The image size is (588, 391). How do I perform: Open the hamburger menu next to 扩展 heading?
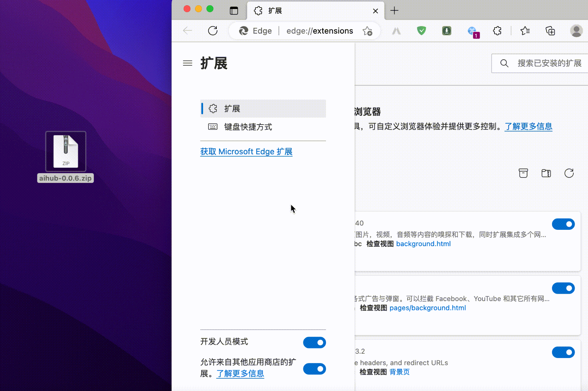(x=187, y=63)
